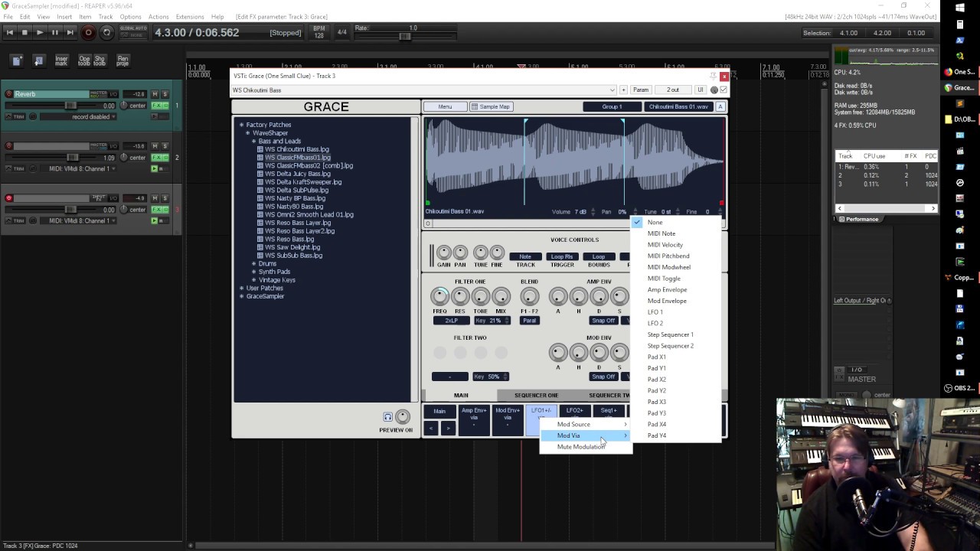The width and height of the screenshot is (980, 551).
Task: Arm record on track 3
Action: click(x=8, y=198)
